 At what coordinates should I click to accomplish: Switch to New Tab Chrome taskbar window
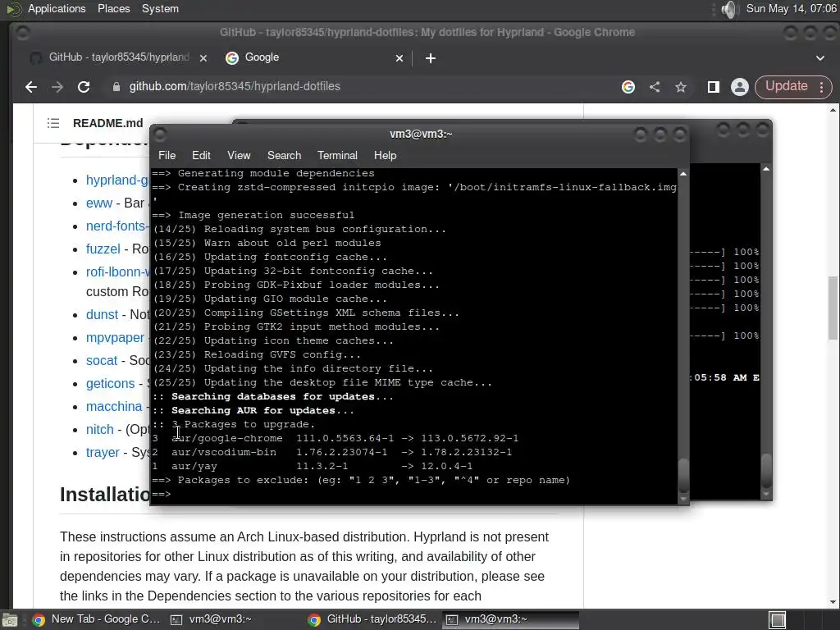point(97,619)
